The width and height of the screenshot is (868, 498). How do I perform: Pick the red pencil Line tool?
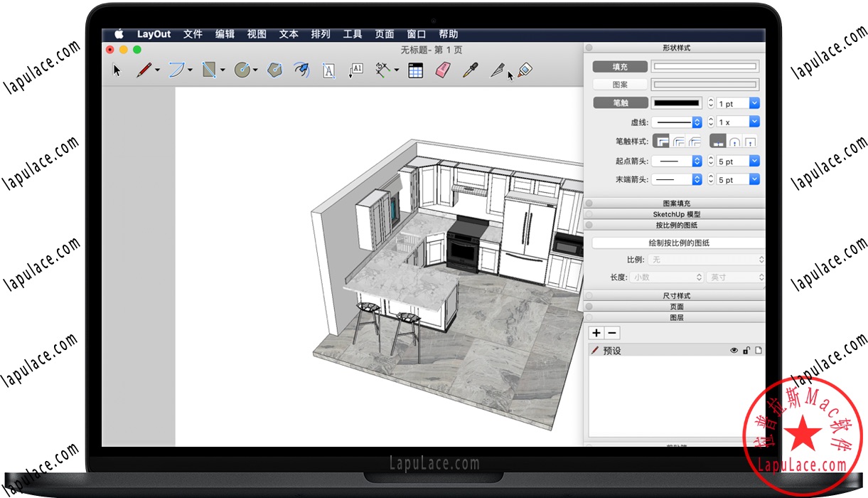[144, 70]
